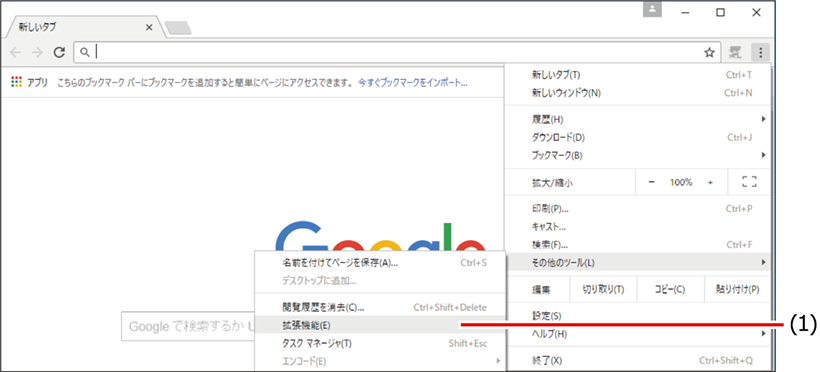Click the 100% zoom level value
The image size is (820, 372).
point(681,182)
